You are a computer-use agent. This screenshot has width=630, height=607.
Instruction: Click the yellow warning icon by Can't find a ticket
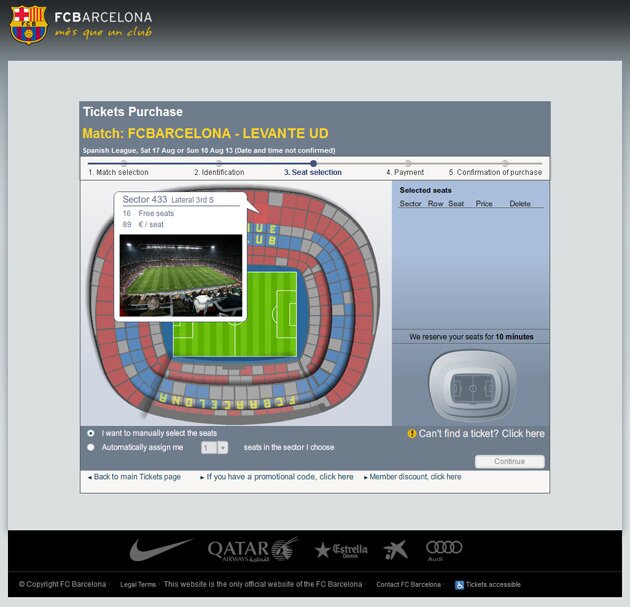pyautogui.click(x=412, y=433)
